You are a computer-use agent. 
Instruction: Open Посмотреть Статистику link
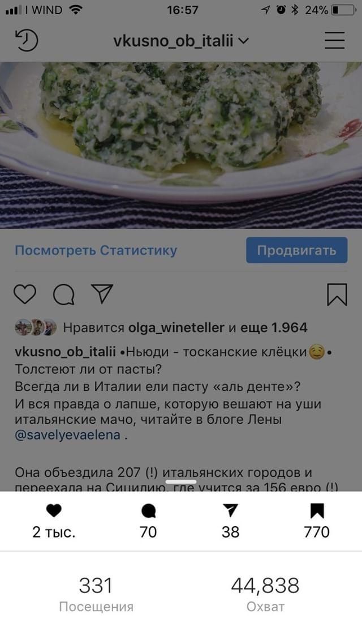[96, 250]
